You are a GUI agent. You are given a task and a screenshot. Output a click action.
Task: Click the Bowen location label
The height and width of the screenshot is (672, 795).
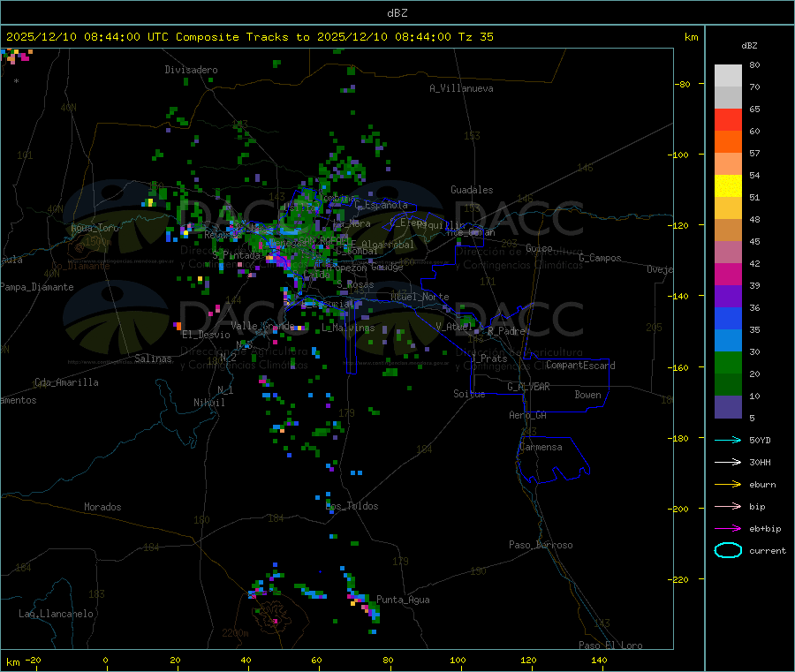pos(588,395)
